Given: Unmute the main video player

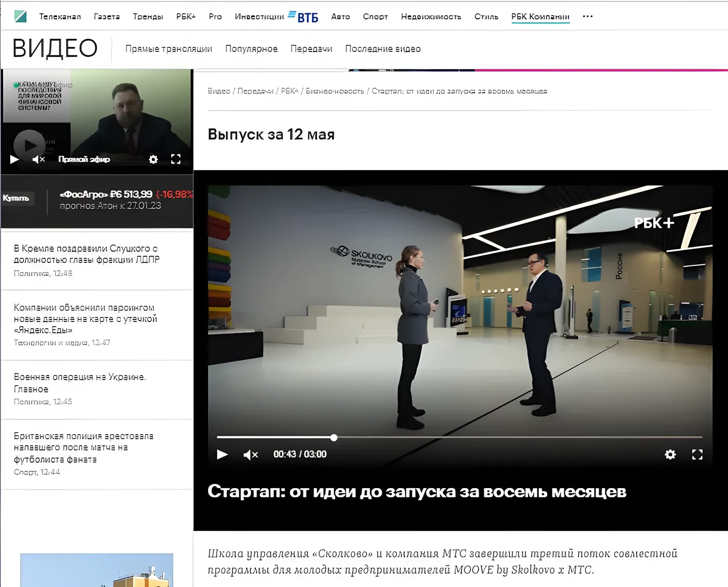Looking at the screenshot, I should coord(251,455).
